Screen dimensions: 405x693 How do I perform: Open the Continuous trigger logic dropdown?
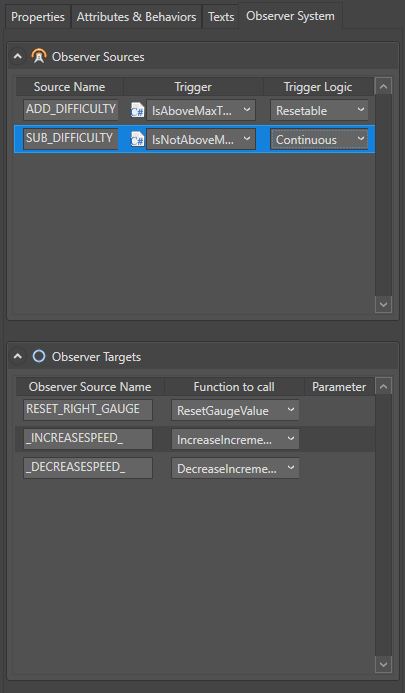tap(319, 140)
